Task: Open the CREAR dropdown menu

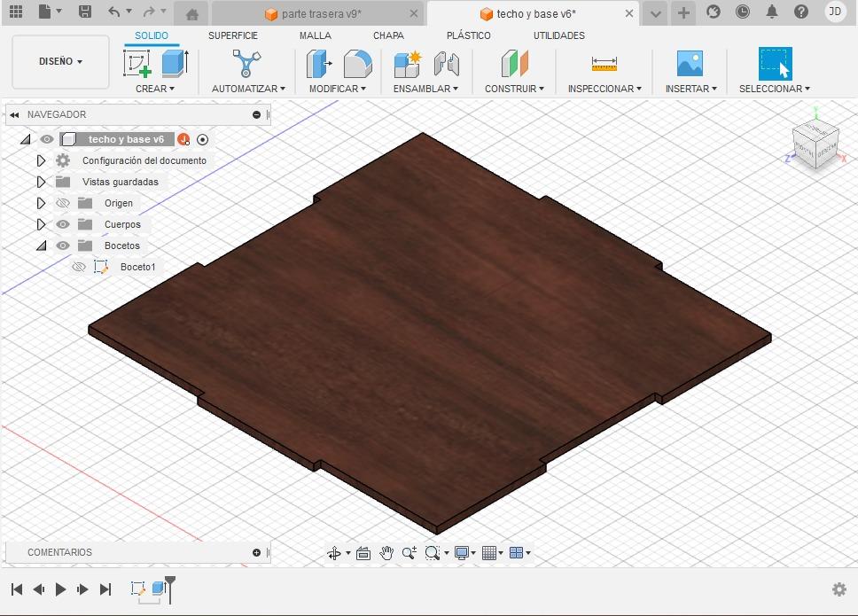Action: [155, 89]
